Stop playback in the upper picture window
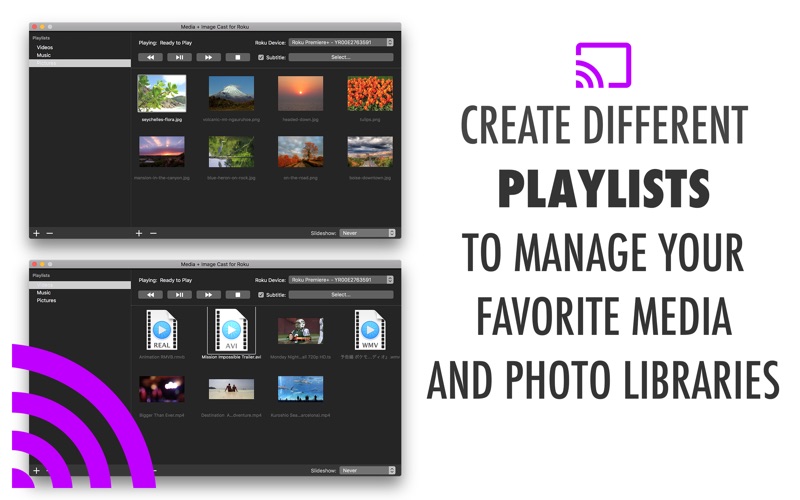 (x=238, y=58)
